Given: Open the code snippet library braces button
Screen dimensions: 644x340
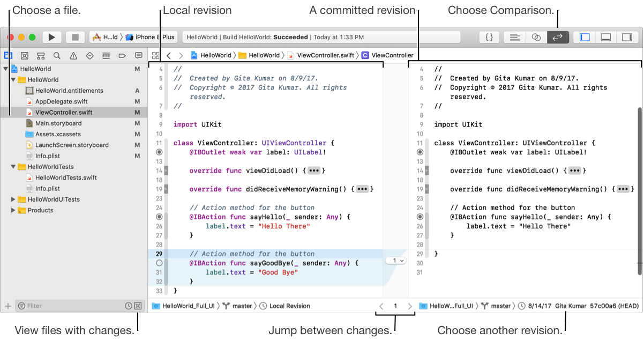Looking at the screenshot, I should (x=489, y=37).
